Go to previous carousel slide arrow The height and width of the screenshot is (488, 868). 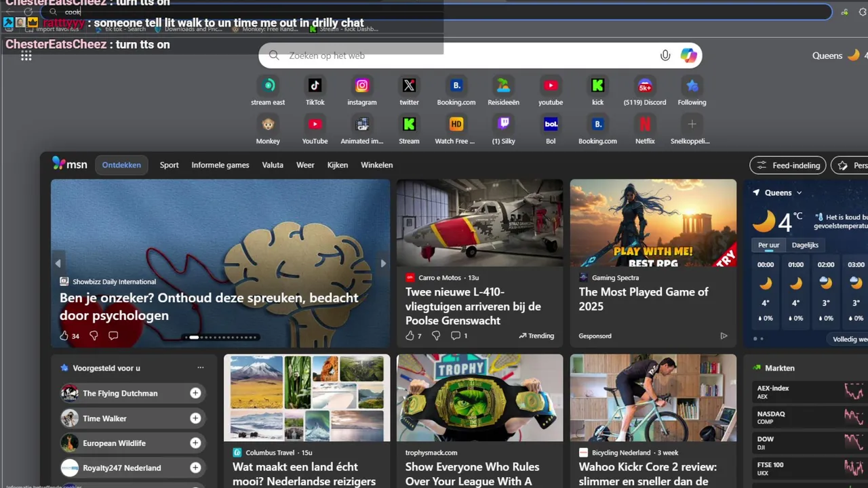[58, 263]
